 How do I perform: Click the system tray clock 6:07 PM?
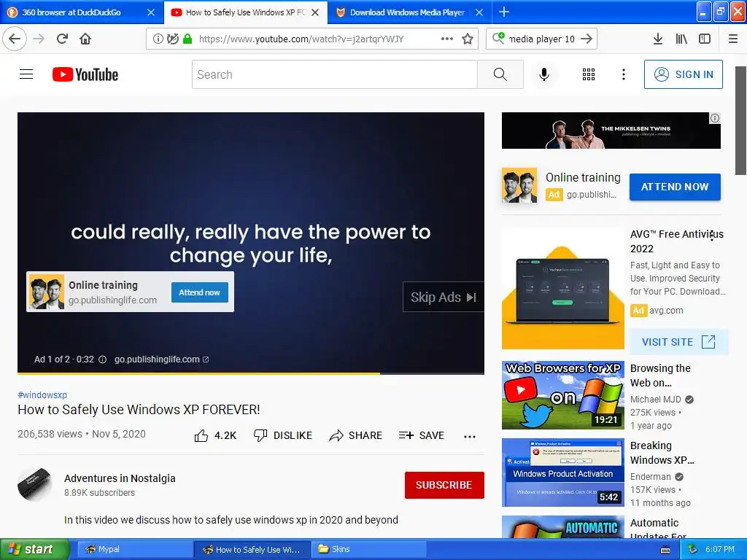click(719, 549)
